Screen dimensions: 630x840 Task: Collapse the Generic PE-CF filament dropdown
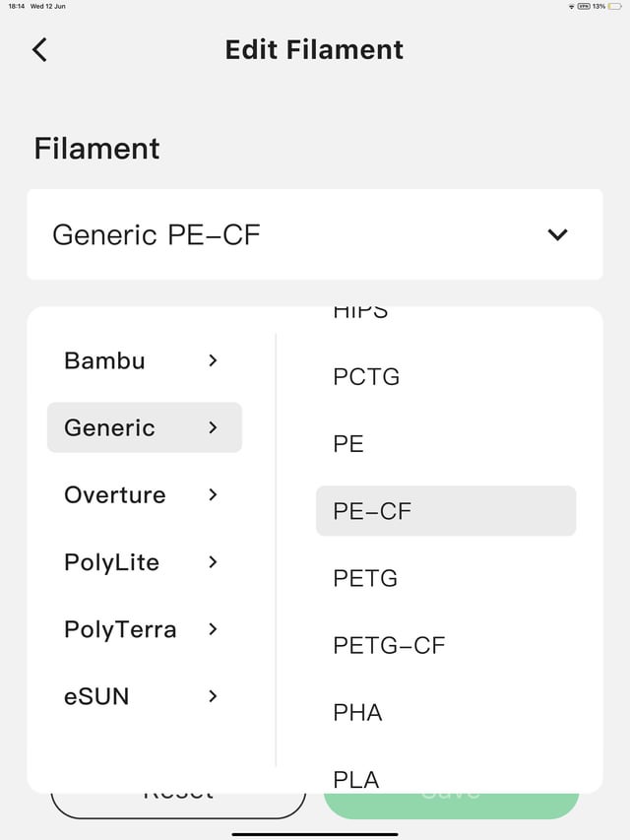pyautogui.click(x=557, y=234)
